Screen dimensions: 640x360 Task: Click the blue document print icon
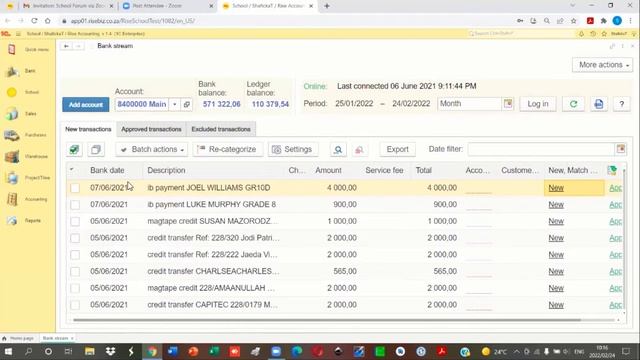pos(598,104)
